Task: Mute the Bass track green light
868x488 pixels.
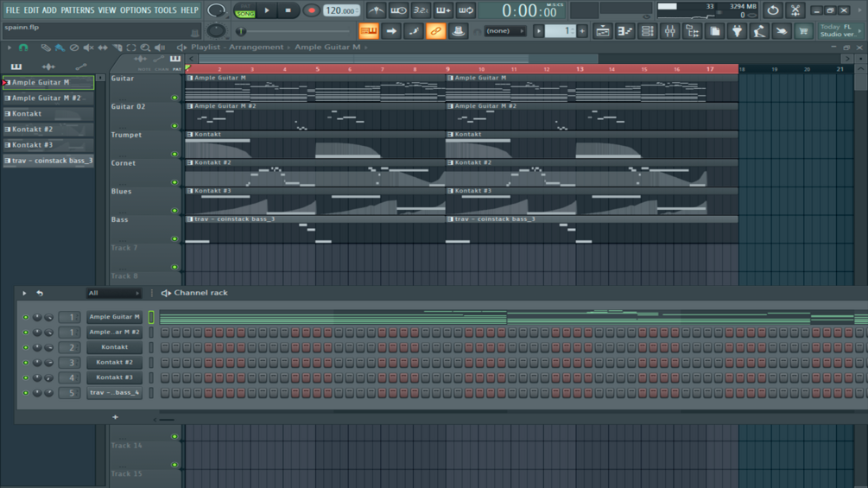Action: [x=174, y=239]
